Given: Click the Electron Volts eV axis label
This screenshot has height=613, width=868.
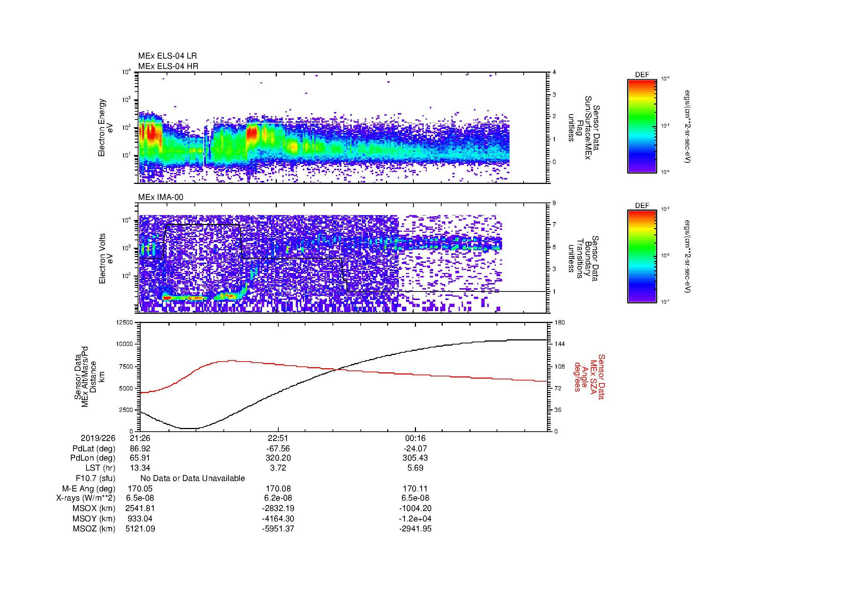Looking at the screenshot, I should [106, 259].
